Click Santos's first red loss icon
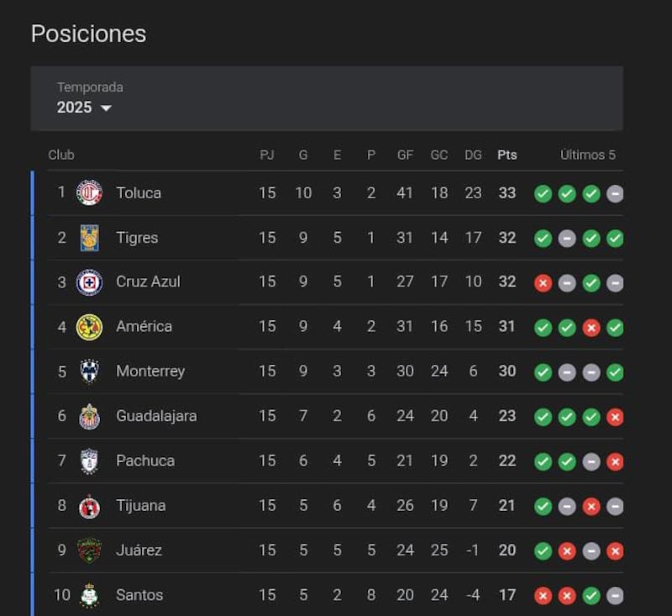 tap(543, 596)
